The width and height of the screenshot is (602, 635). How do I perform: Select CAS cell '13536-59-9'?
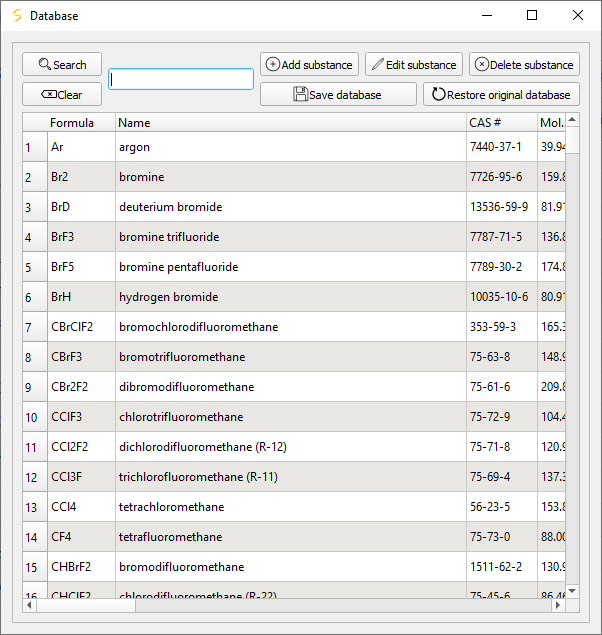502,207
